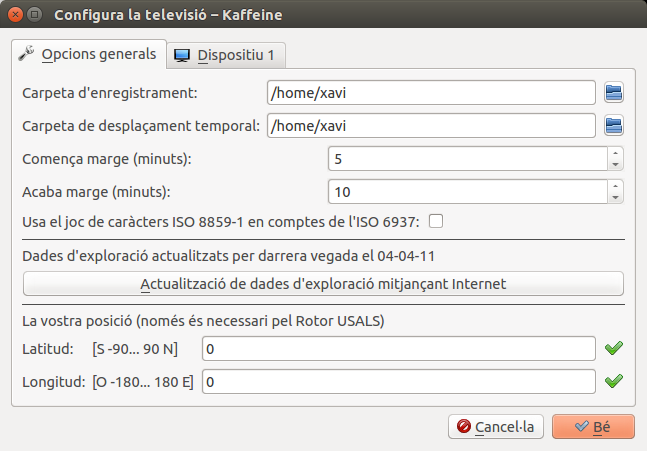Click the Latitud input field
The image size is (647, 451).
(x=400, y=349)
